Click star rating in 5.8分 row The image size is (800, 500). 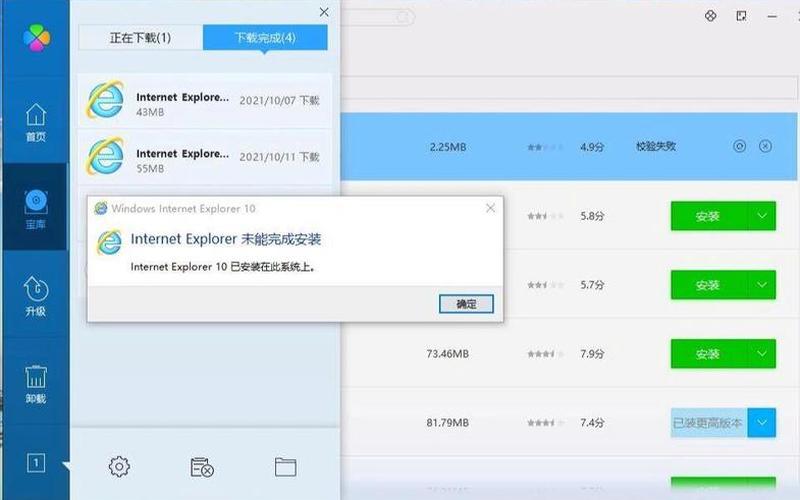point(545,216)
